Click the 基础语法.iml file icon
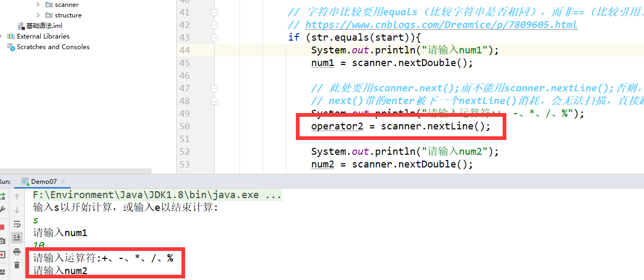This screenshot has width=644, height=280. (x=21, y=26)
